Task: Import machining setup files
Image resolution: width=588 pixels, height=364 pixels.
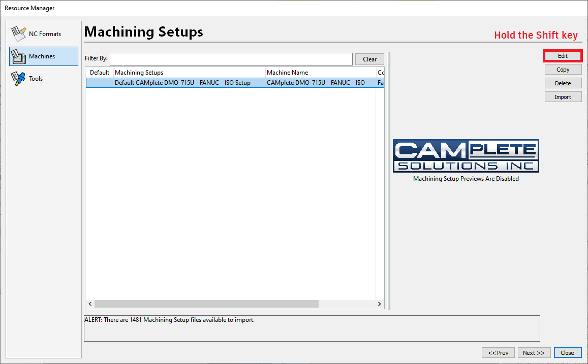Action: tap(563, 96)
